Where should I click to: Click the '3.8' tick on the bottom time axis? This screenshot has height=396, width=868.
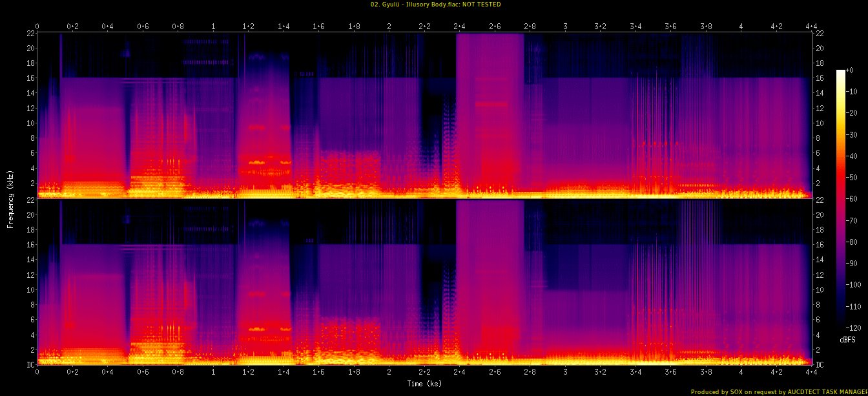pyautogui.click(x=706, y=373)
